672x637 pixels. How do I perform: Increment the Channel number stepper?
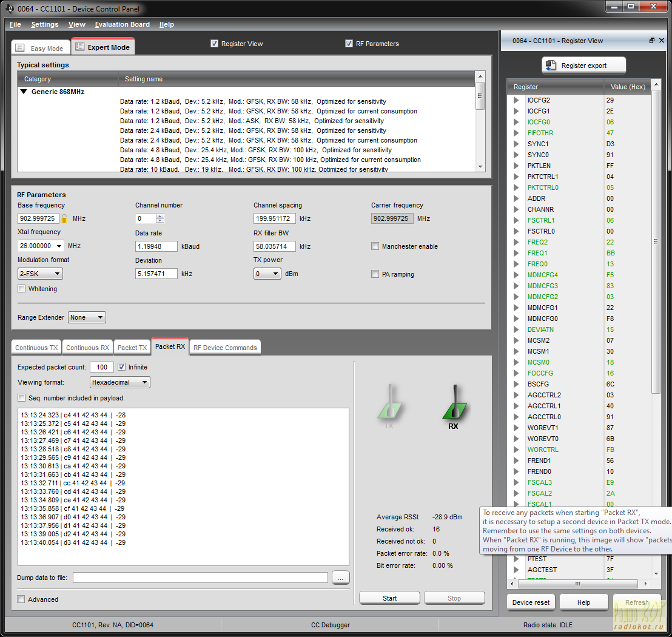[160, 216]
